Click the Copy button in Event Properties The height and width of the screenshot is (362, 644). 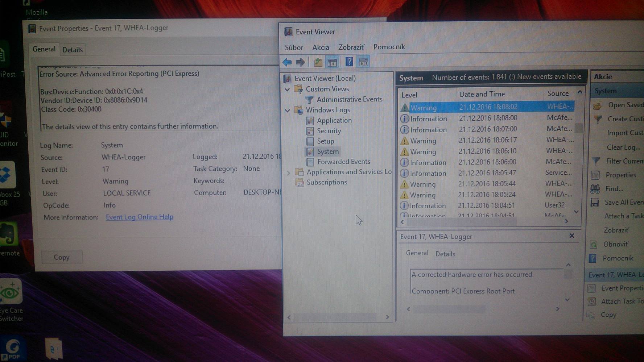62,257
